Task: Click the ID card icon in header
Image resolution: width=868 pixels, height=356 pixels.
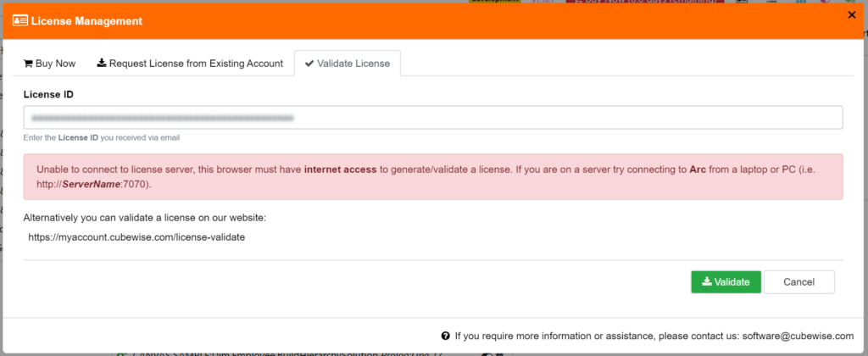Action: click(x=20, y=20)
